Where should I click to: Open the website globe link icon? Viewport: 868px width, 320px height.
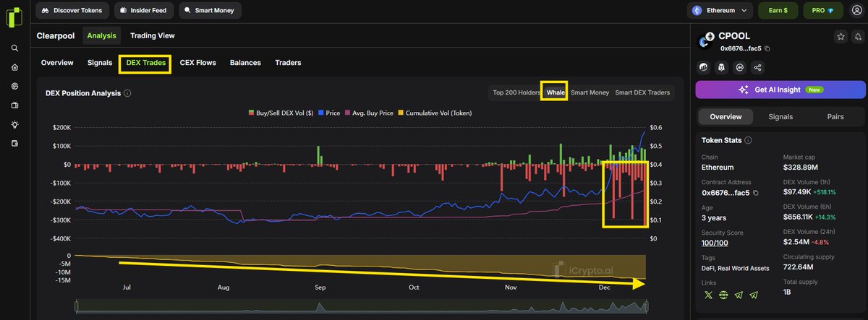click(723, 295)
